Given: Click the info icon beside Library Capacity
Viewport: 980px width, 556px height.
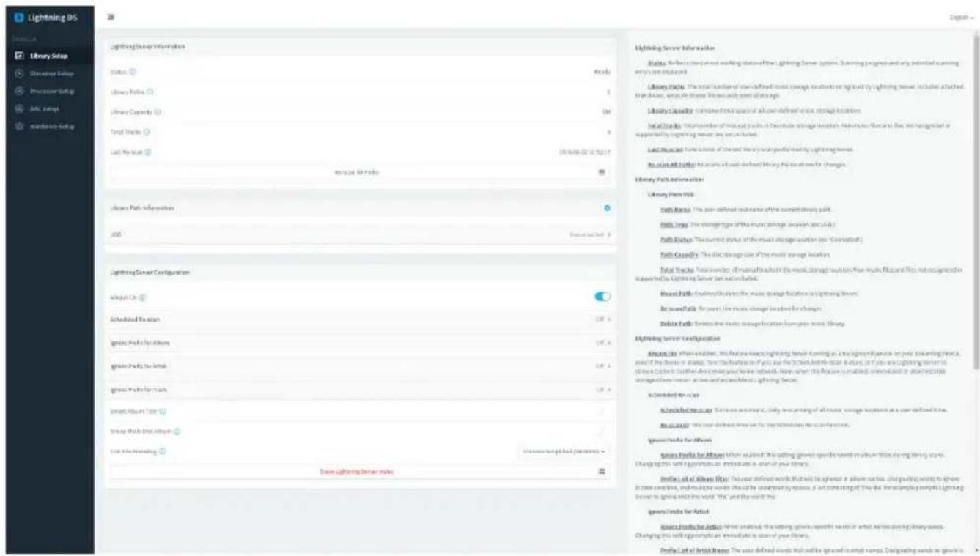Looking at the screenshot, I should click(x=158, y=112).
